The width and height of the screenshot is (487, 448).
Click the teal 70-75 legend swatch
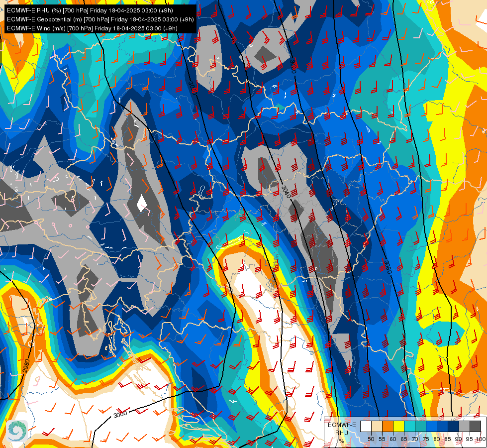[x=420, y=426]
